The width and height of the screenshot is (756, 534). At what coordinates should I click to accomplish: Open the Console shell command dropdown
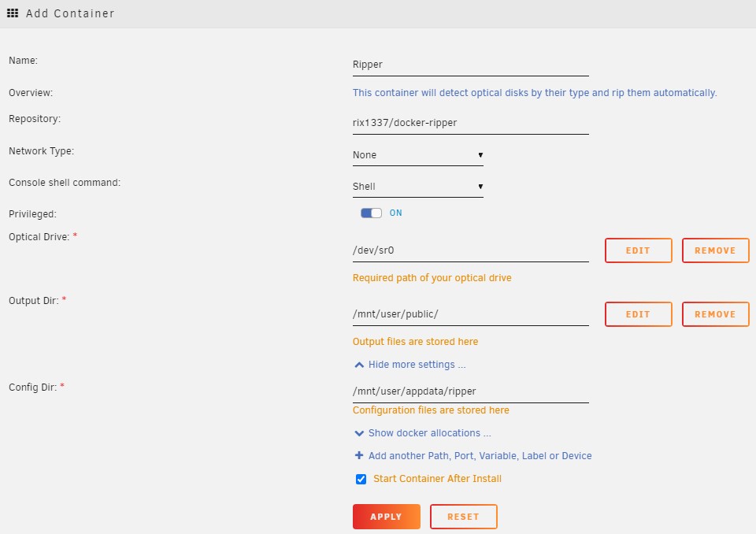[x=417, y=187]
